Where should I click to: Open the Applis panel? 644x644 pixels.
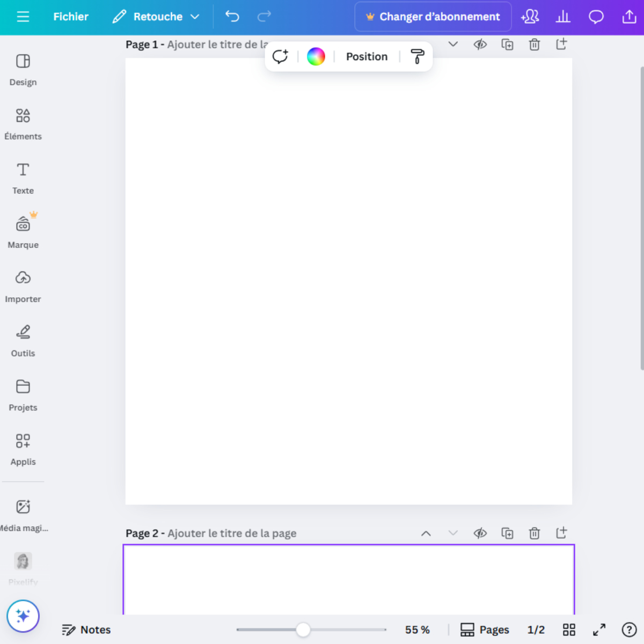point(23,449)
